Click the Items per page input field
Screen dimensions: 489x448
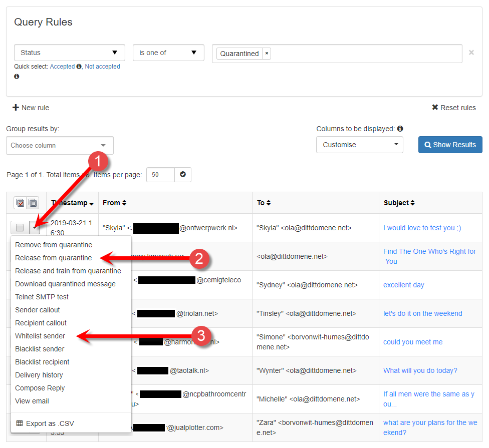160,175
